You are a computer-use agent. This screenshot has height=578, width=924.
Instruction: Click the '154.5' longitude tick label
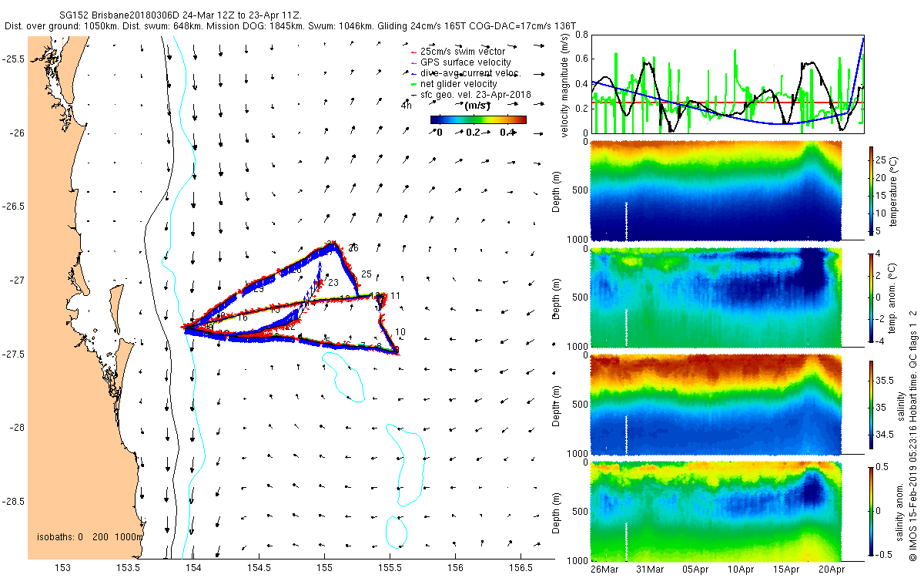(x=259, y=569)
